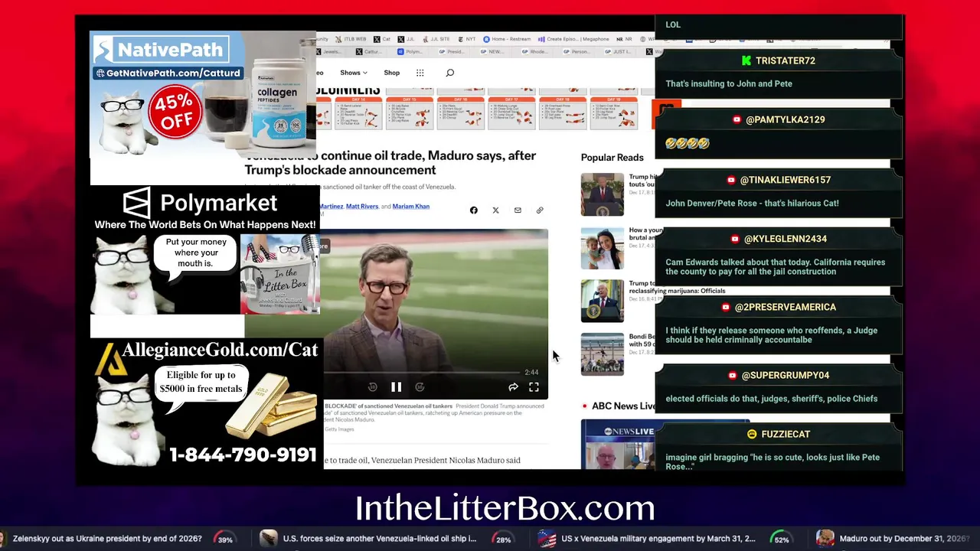Screen dimensions: 980x551
Task: Click TRISTATER72 chat username
Action: 785,60
